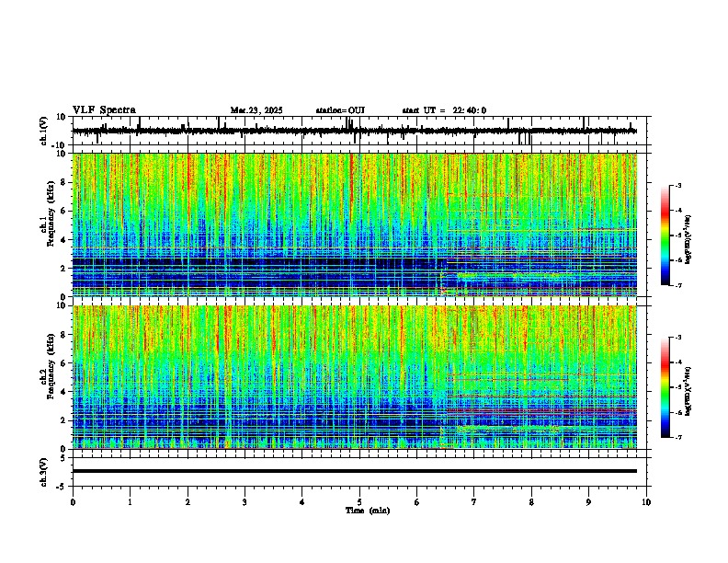Click time axis tick label "9"

pyautogui.click(x=588, y=502)
